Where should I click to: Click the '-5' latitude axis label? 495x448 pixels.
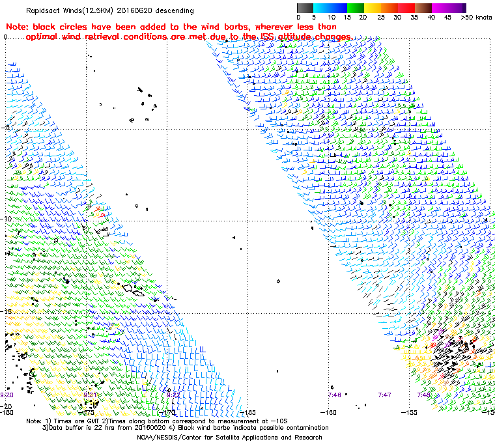point(6,127)
